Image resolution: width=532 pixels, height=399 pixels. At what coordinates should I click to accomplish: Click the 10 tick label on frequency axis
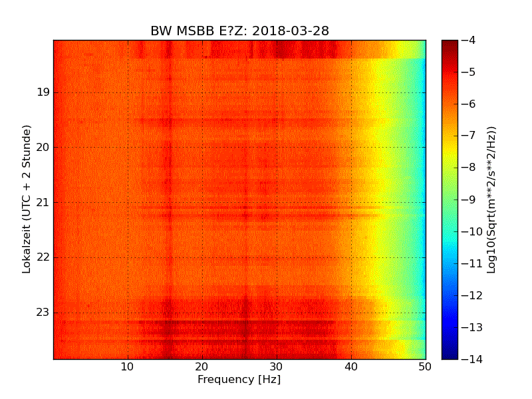pyautogui.click(x=128, y=366)
